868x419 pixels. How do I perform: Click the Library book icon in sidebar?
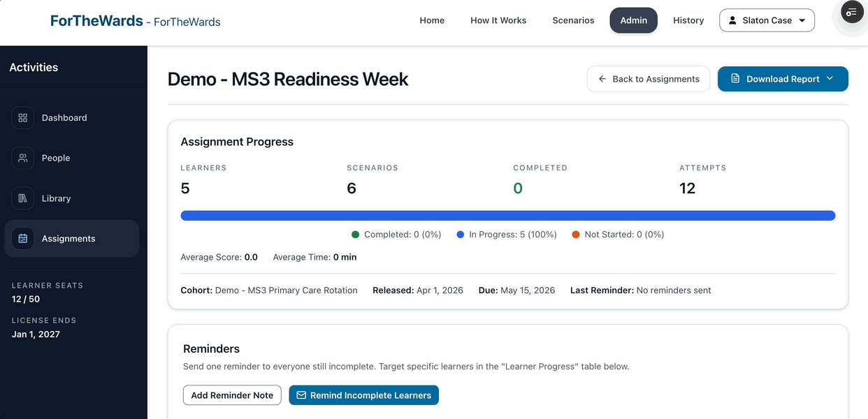click(22, 198)
